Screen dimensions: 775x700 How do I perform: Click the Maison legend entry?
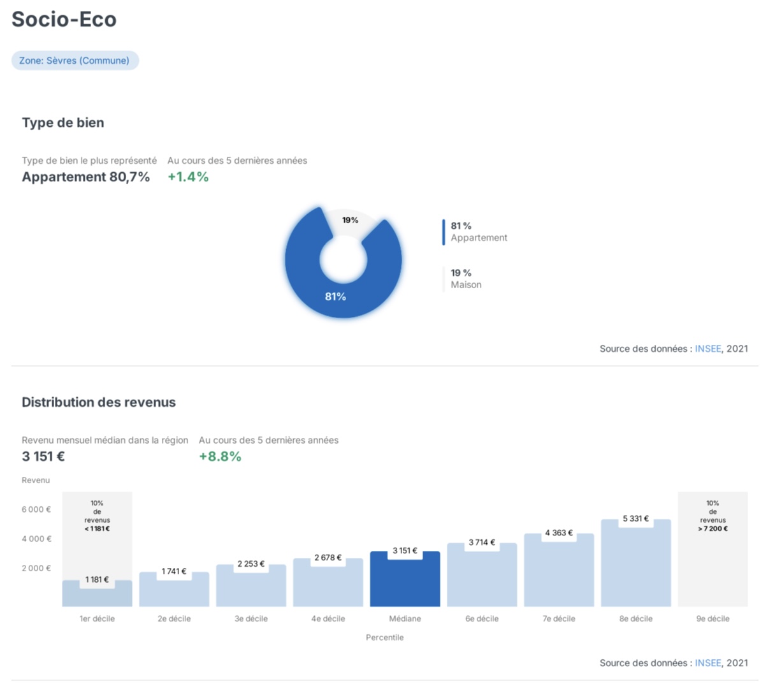coord(466,279)
